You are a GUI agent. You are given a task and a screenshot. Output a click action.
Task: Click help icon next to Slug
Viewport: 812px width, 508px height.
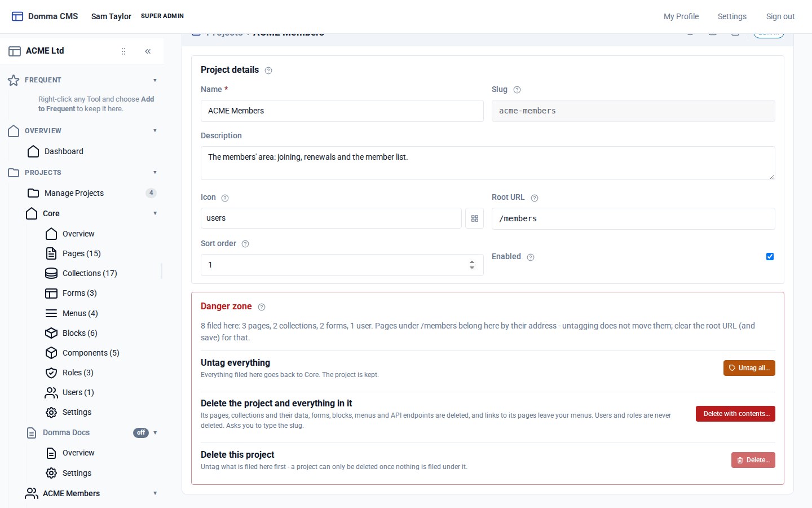[x=517, y=90]
